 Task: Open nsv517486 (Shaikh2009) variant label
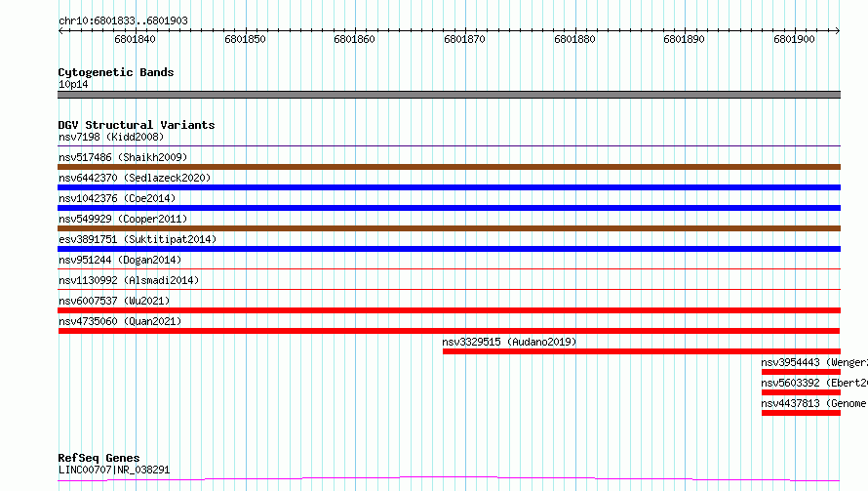pos(123,157)
